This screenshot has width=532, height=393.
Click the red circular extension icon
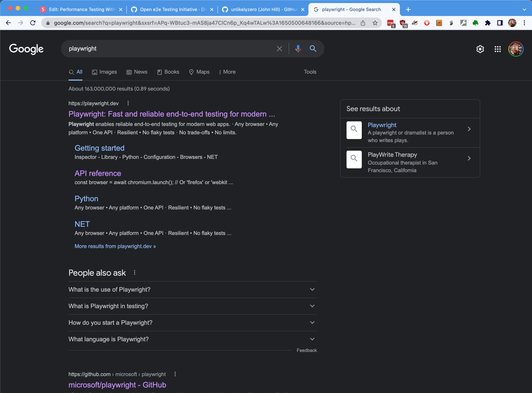(x=427, y=23)
